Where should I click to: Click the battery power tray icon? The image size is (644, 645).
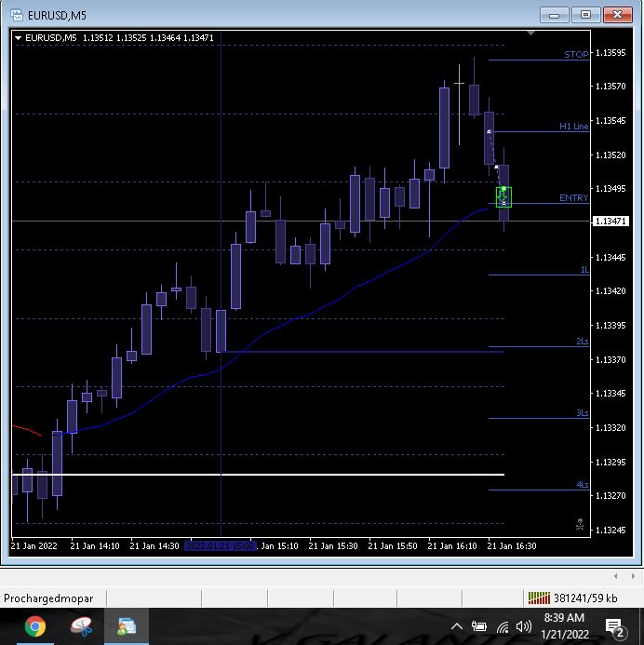tap(478, 627)
